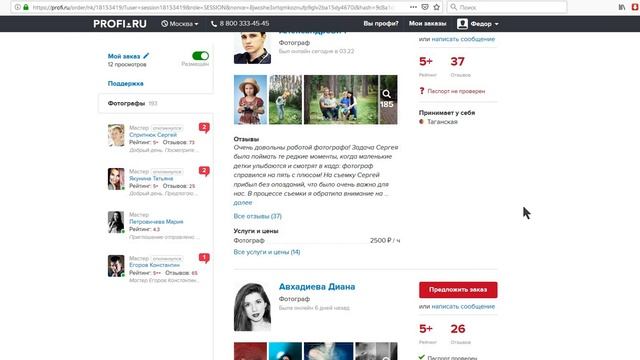Screen dimensions: 640x360
Task: Open Все услуги и цены (14) link
Action: pyautogui.click(x=267, y=252)
